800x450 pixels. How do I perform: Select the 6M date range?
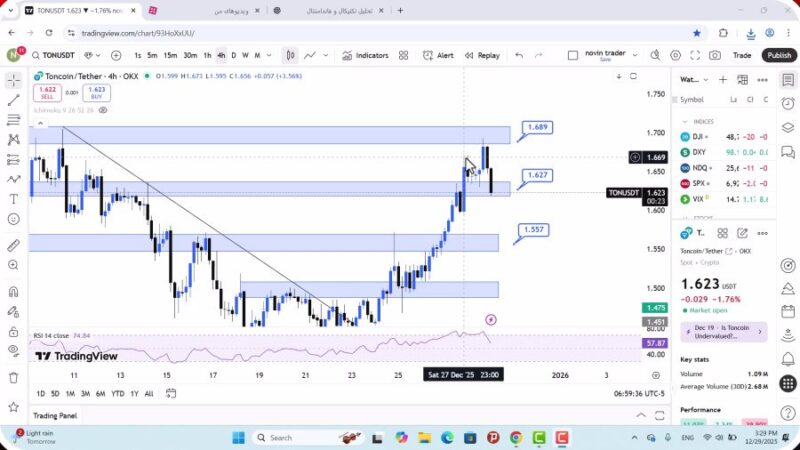100,393
